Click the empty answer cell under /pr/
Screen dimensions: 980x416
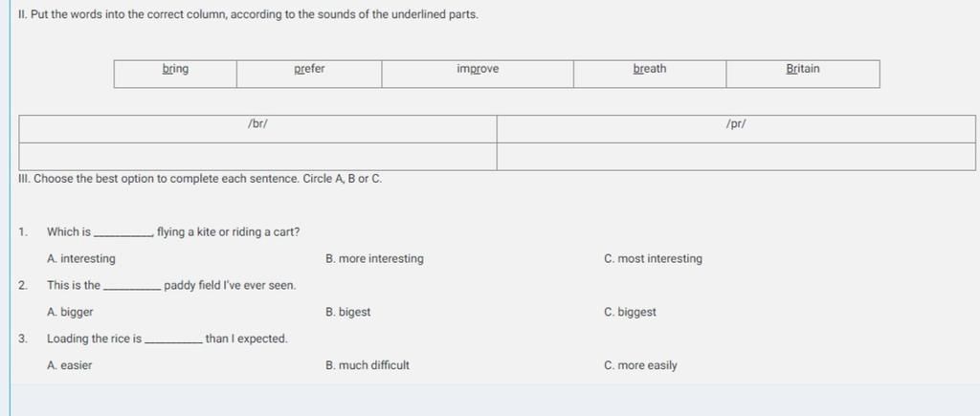[x=736, y=156]
